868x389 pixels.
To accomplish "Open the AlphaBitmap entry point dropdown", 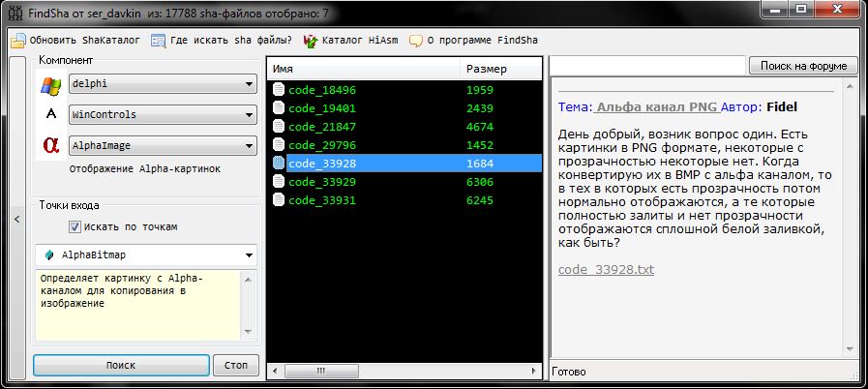I will coord(250,255).
